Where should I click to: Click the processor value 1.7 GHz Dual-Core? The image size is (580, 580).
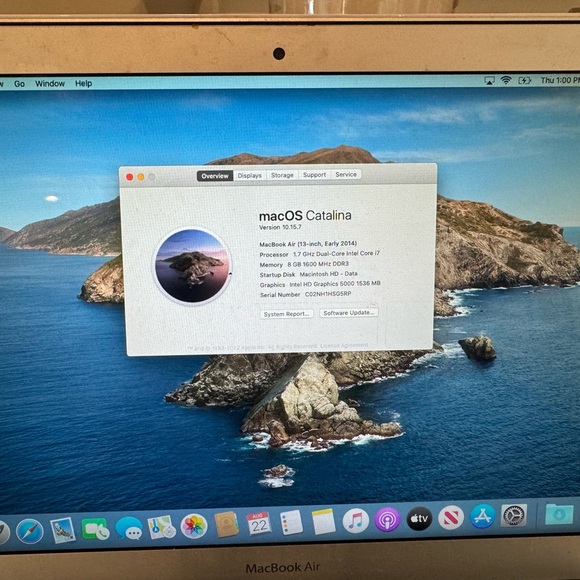(x=336, y=254)
